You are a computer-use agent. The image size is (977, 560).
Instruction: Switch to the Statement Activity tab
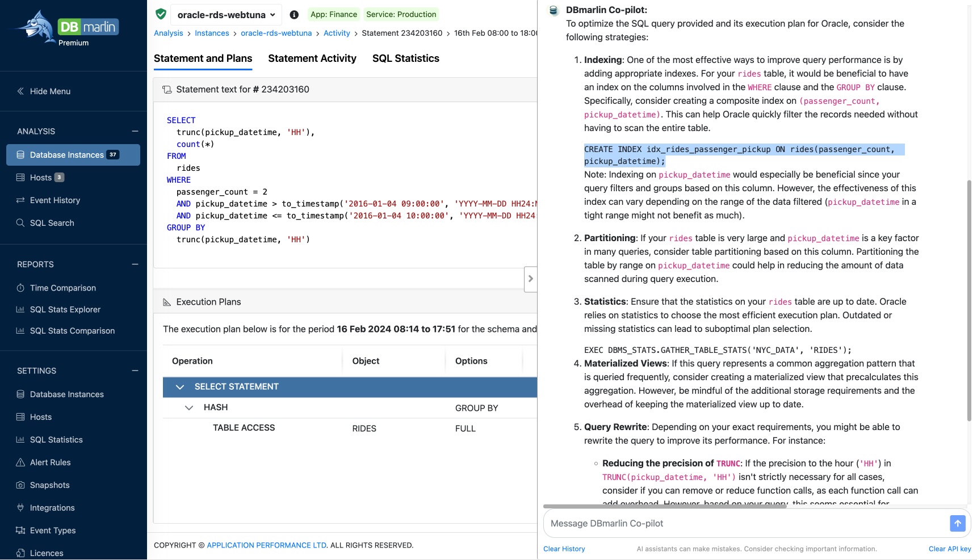point(312,58)
